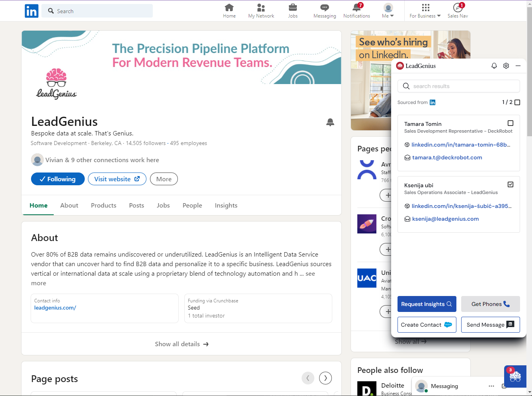This screenshot has width=532, height=396.
Task: Open My Network icon
Action: pos(261,11)
